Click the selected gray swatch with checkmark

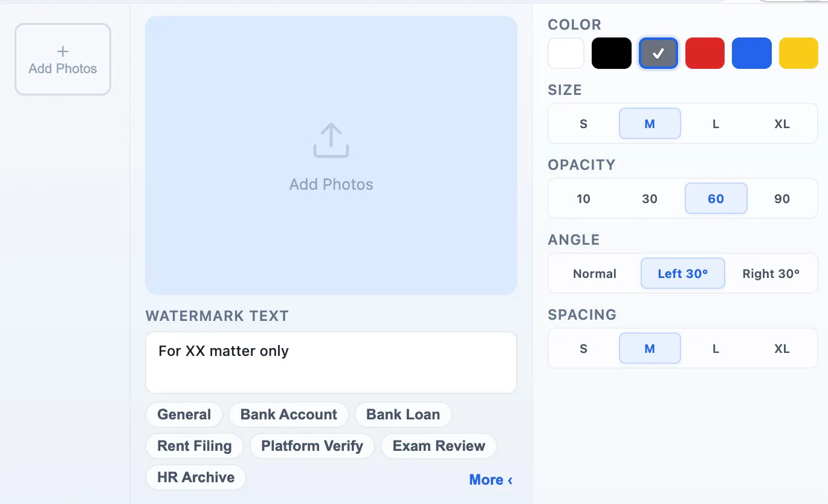click(658, 53)
